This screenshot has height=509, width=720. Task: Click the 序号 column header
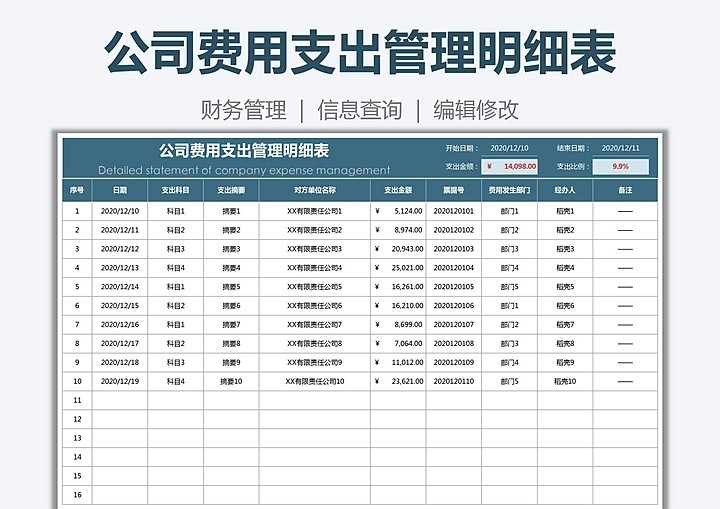(x=77, y=190)
